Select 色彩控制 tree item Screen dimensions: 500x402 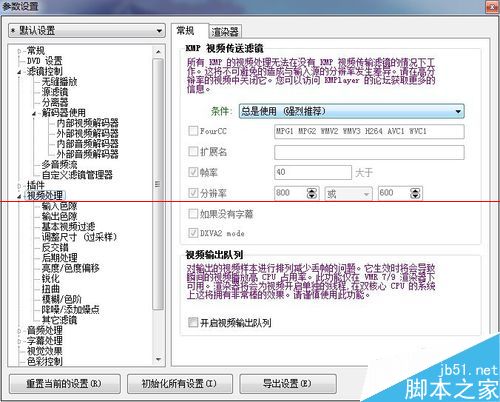tap(45, 361)
